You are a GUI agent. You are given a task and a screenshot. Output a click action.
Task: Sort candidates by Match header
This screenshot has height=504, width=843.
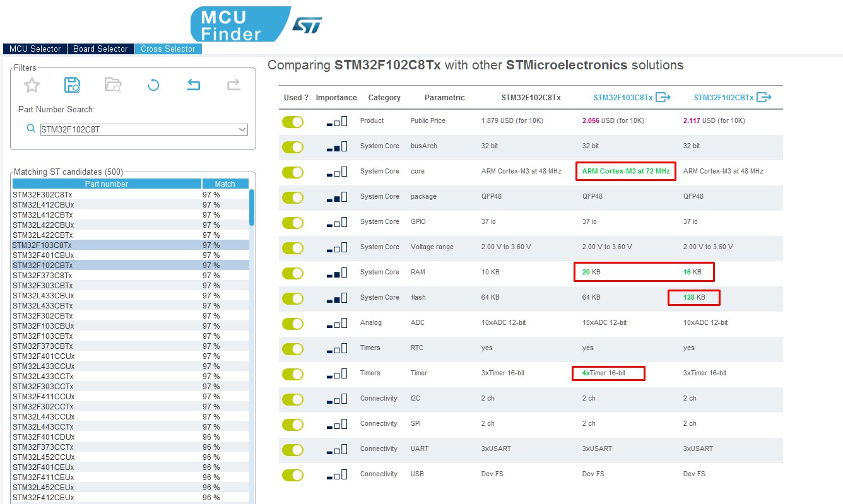225,184
